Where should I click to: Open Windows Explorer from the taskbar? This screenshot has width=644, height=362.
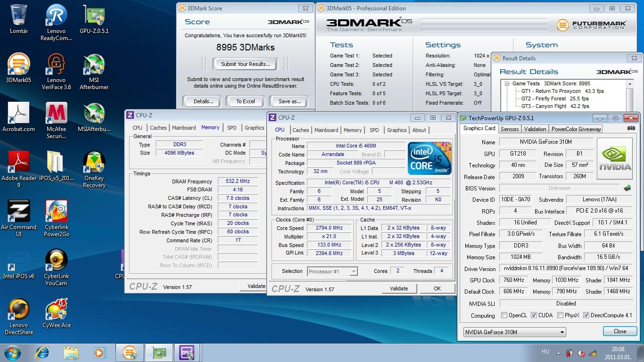tap(71, 353)
